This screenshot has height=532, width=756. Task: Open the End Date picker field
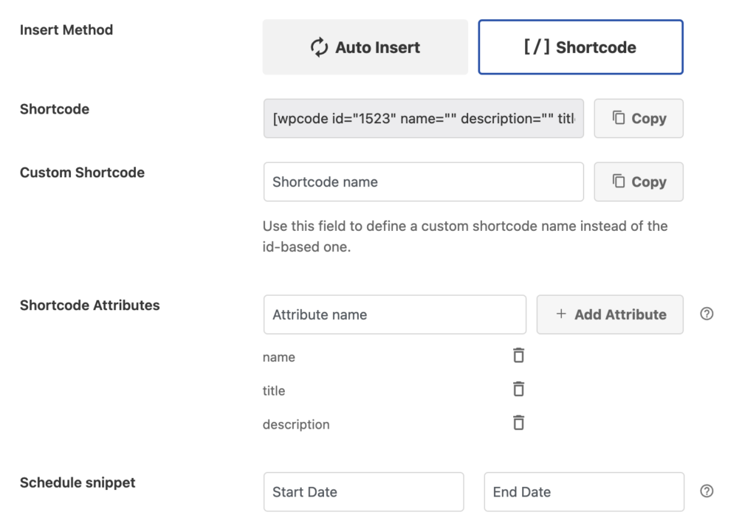584,492
